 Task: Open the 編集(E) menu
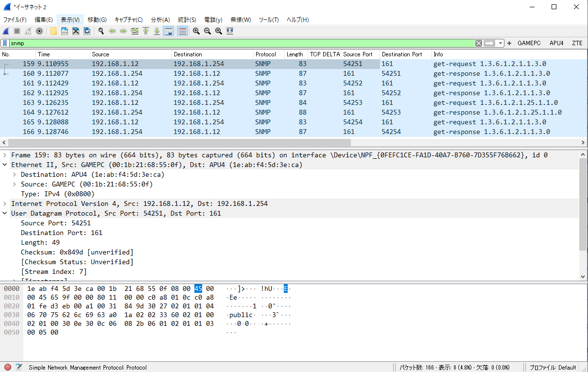pyautogui.click(x=44, y=20)
